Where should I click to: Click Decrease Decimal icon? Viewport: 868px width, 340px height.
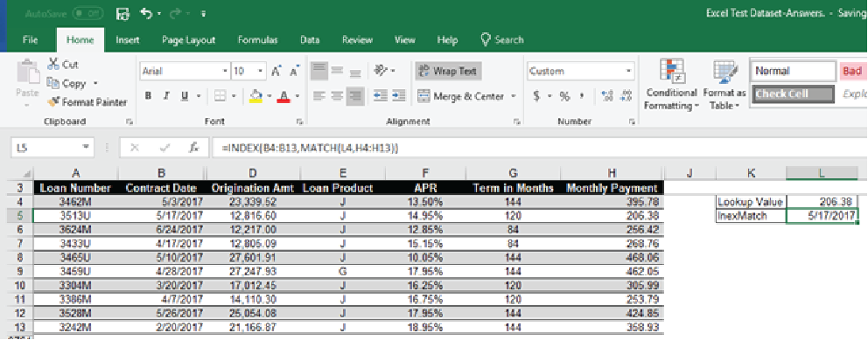coord(626,96)
